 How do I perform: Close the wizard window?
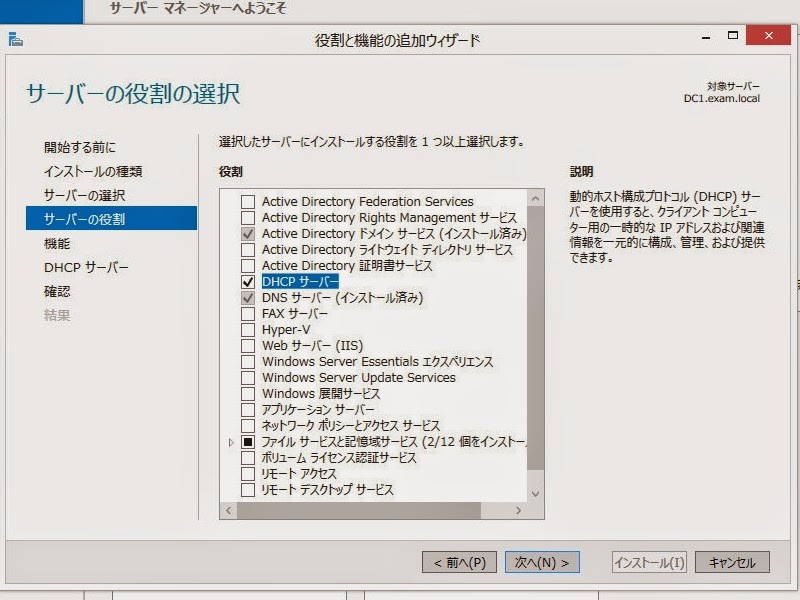[x=768, y=35]
